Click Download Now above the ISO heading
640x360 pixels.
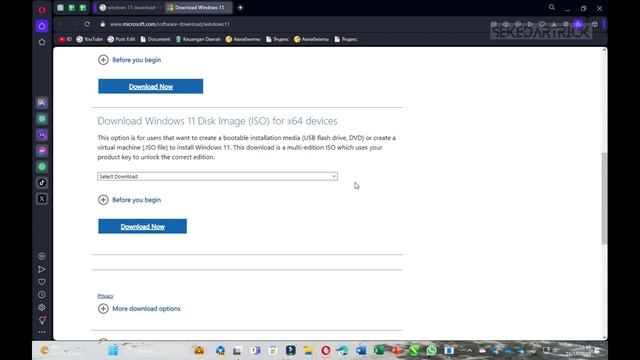point(151,87)
